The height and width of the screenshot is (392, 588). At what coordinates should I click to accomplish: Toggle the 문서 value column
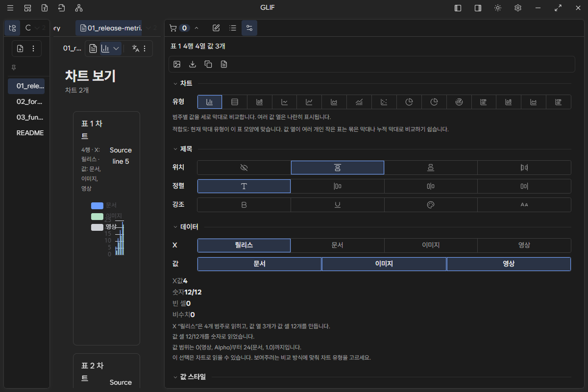[259, 264]
